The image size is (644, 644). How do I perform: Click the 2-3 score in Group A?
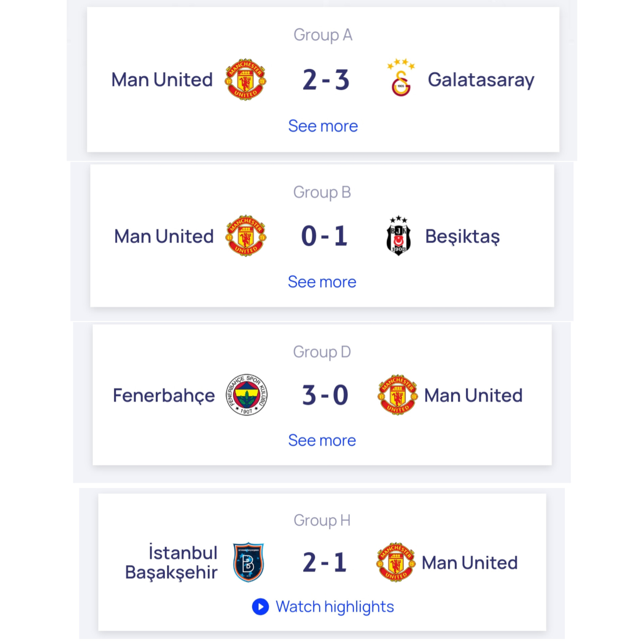[326, 80]
